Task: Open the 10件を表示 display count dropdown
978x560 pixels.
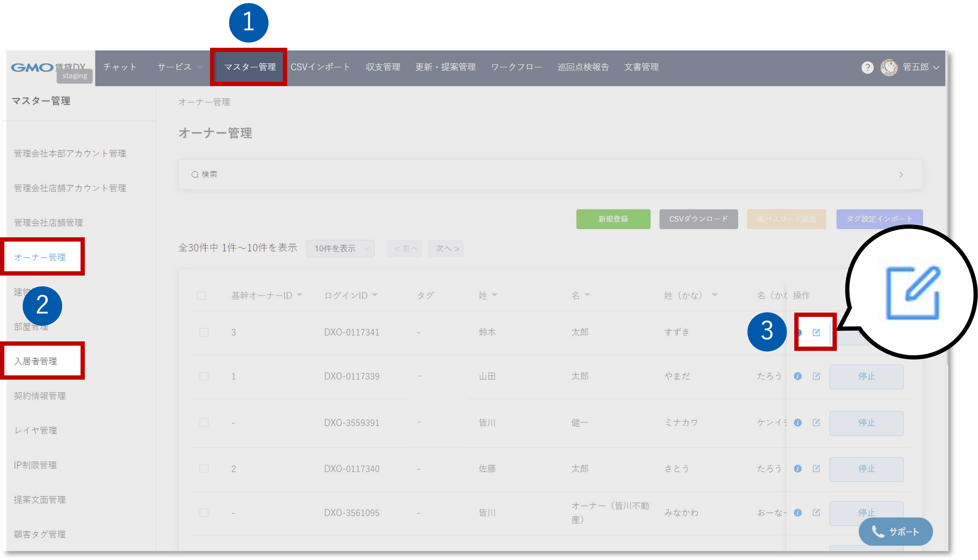Action: point(340,248)
